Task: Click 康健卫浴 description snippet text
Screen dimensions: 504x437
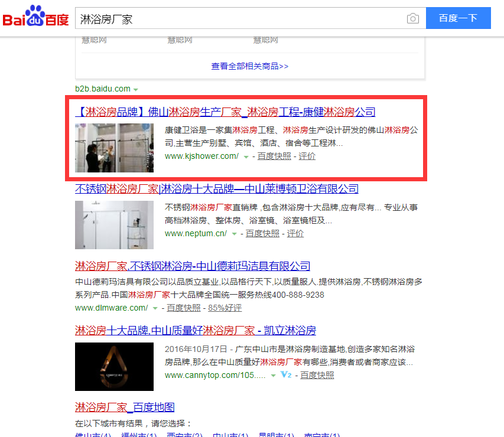Action: coord(291,136)
